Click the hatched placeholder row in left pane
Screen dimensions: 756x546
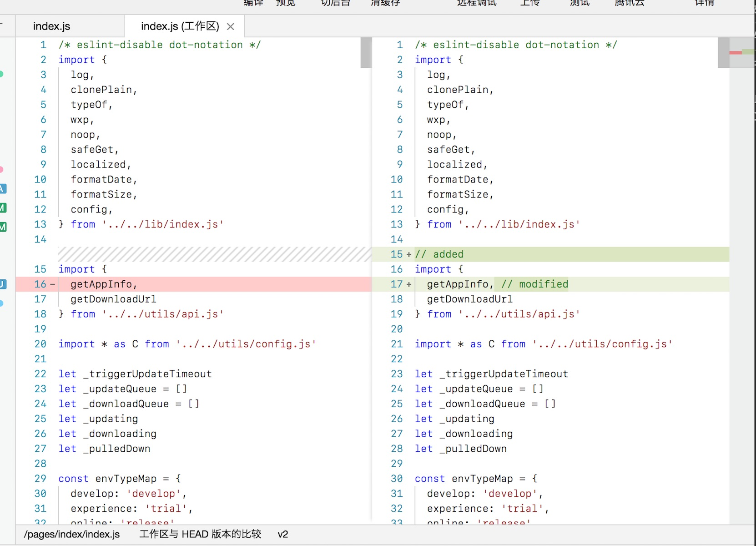click(x=215, y=254)
